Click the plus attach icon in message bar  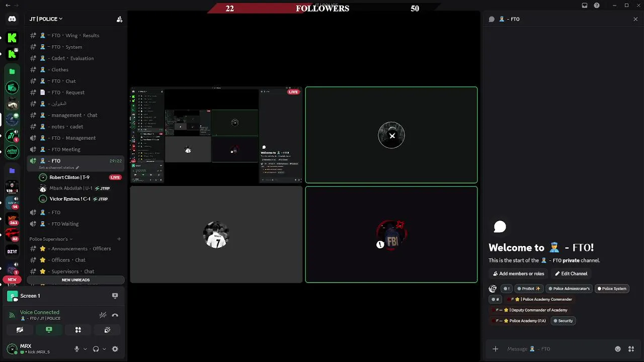coord(495,349)
